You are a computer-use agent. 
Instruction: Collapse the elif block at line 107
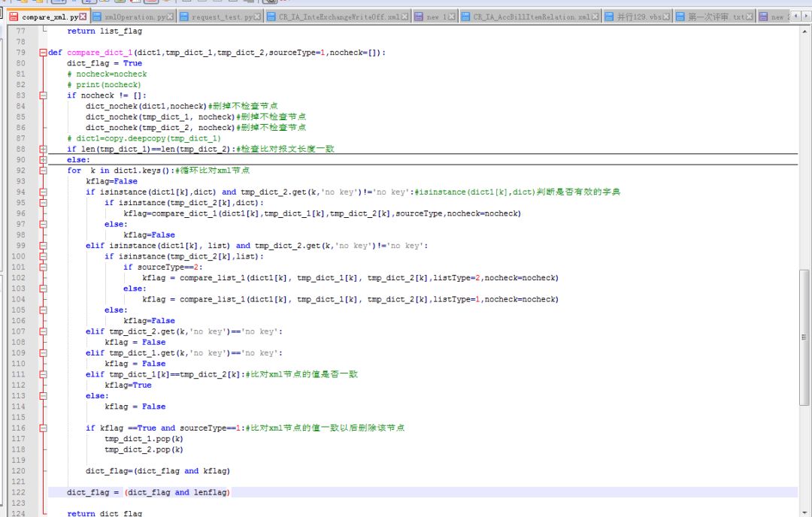pyautogui.click(x=43, y=331)
